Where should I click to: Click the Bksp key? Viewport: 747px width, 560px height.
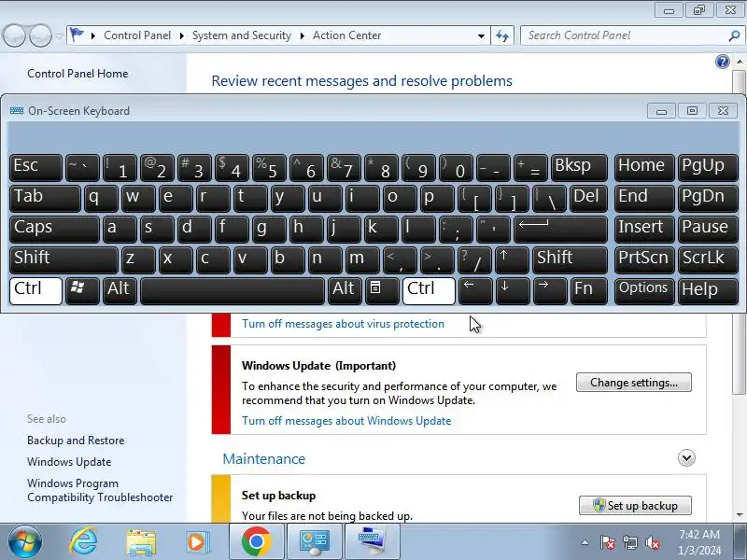[x=579, y=167]
